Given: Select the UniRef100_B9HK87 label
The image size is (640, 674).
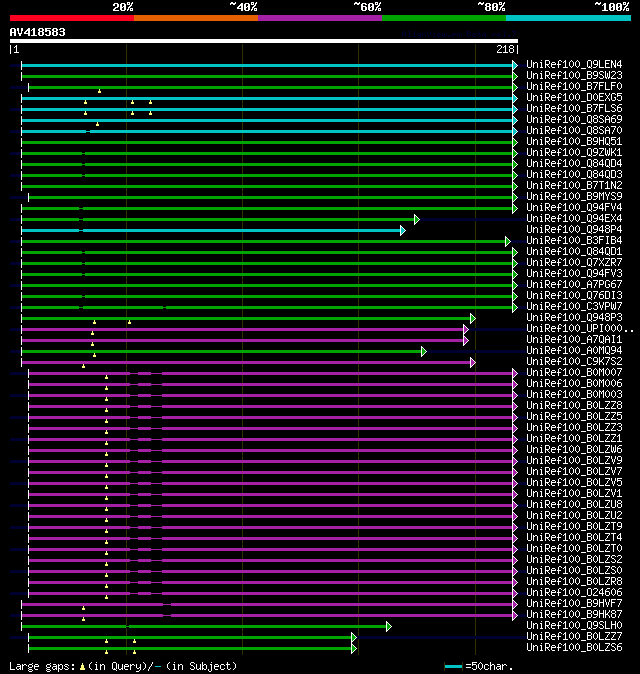Looking at the screenshot, I should (x=574, y=615).
